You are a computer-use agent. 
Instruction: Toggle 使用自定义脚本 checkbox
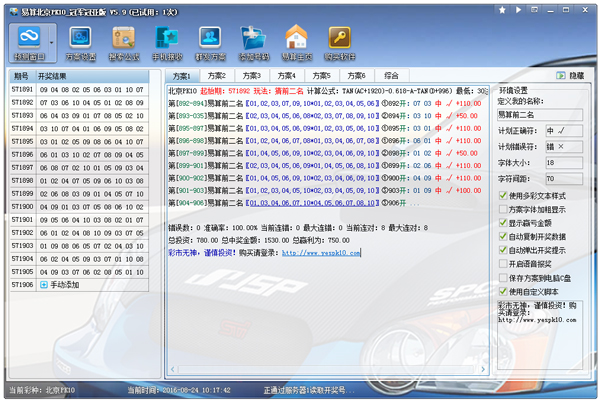click(x=503, y=292)
